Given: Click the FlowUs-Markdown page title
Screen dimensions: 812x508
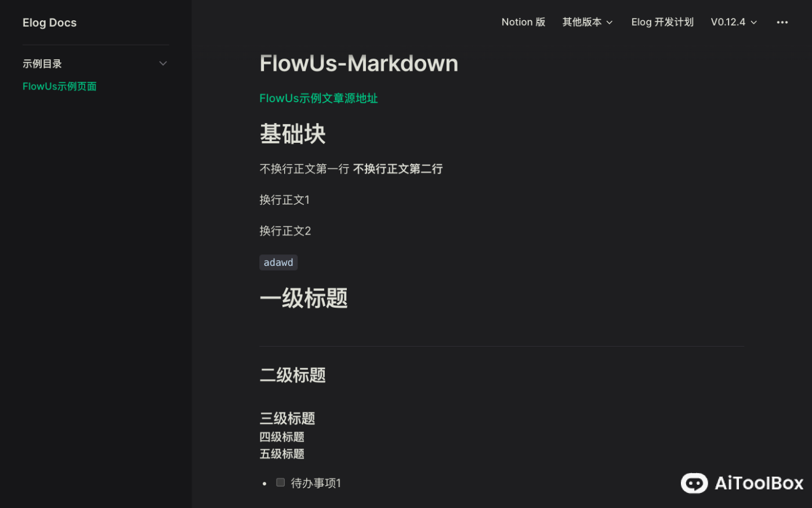Looking at the screenshot, I should click(x=358, y=63).
